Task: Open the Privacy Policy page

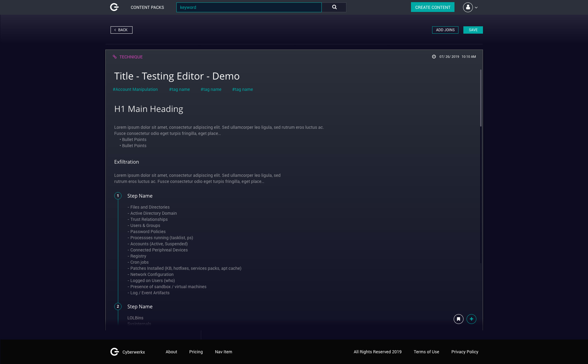Action: point(465,352)
